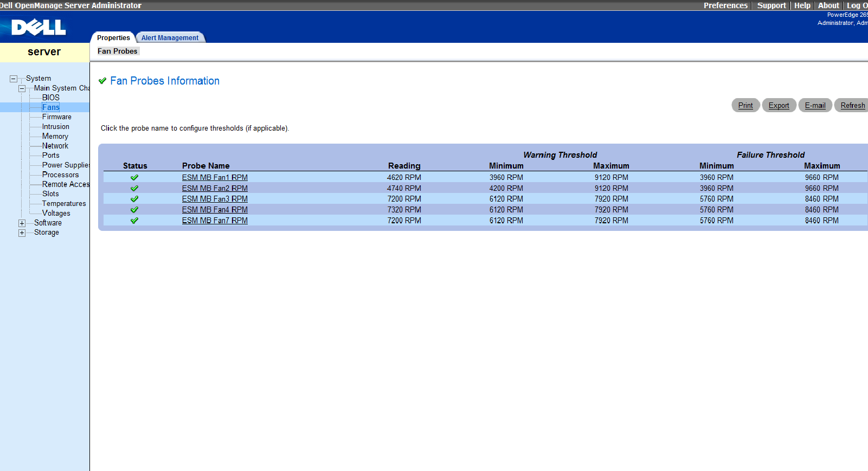Select Storage in the tree
This screenshot has height=471, width=868.
click(x=47, y=233)
